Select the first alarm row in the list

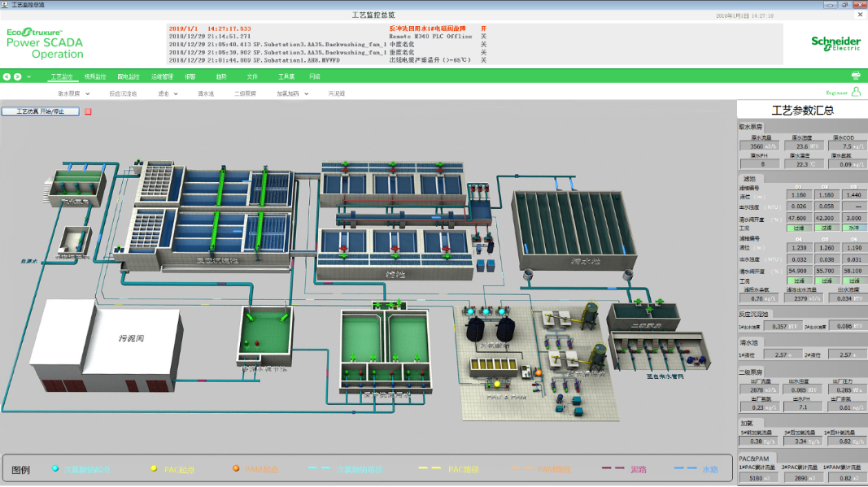click(325, 28)
